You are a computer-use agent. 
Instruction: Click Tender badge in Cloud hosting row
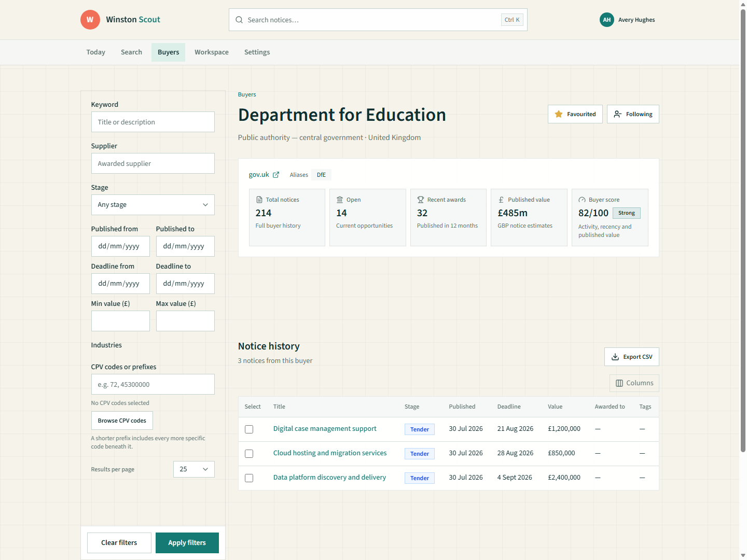420,454
